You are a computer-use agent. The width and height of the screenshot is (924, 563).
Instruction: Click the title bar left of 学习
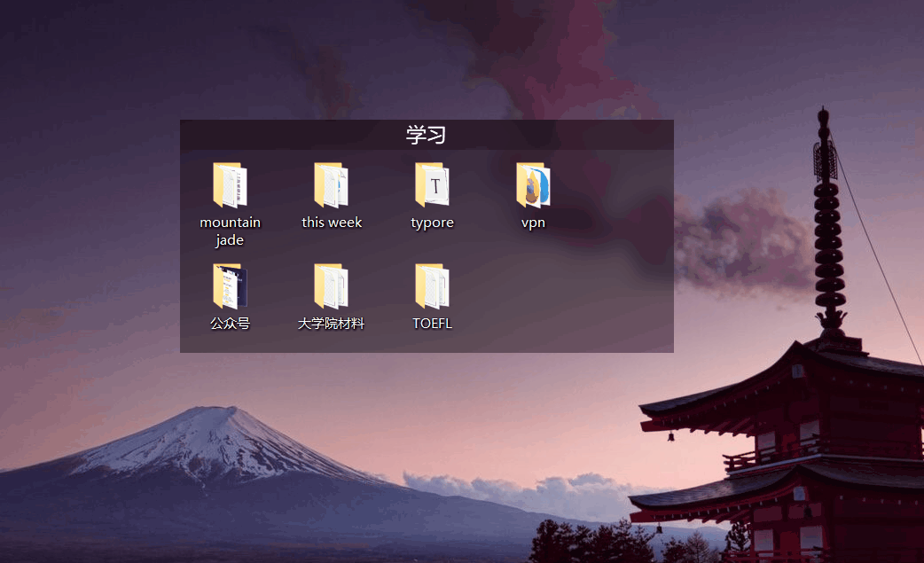[284, 135]
